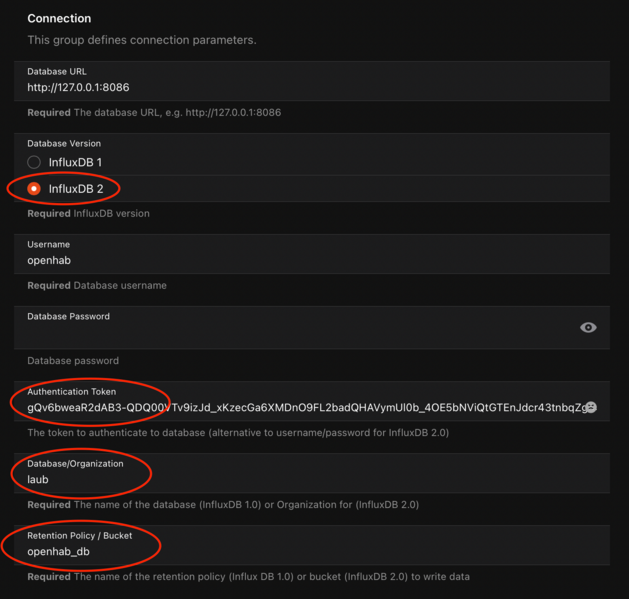Click the token authentication description text
The image size is (629, 599).
[238, 433]
